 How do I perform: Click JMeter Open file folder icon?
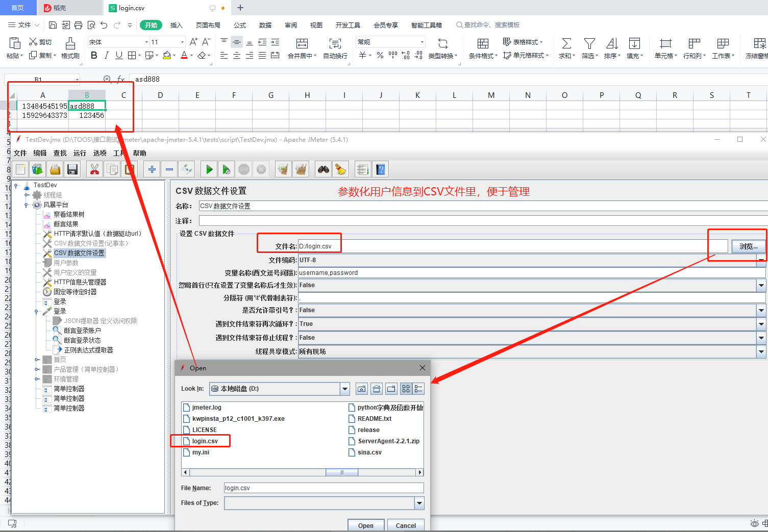point(55,169)
